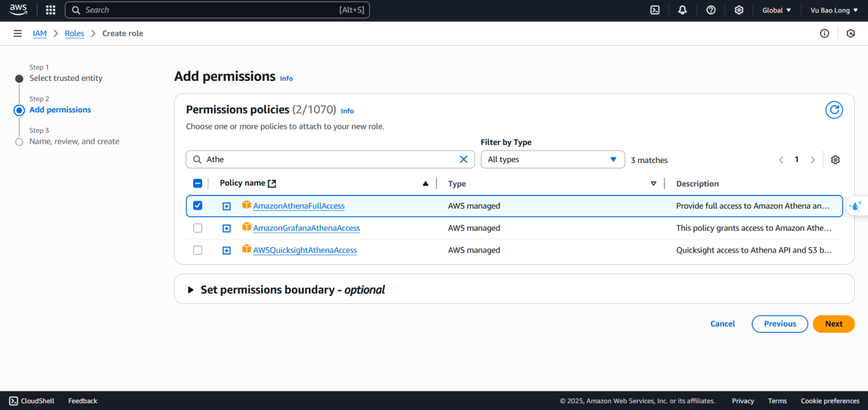
Task: Open the AWSQuicksightAthenaAccess policy link
Action: (x=305, y=251)
